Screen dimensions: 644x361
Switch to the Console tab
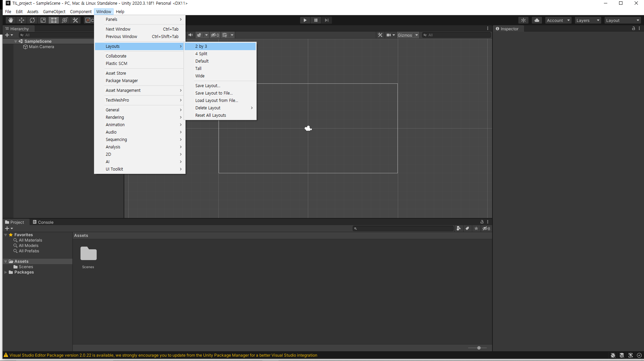click(x=43, y=222)
